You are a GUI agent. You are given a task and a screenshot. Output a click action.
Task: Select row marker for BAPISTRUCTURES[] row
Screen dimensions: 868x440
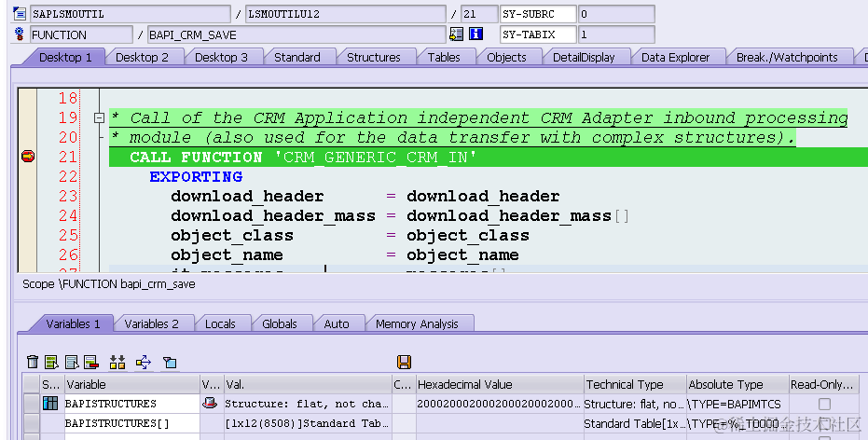pyautogui.click(x=32, y=423)
